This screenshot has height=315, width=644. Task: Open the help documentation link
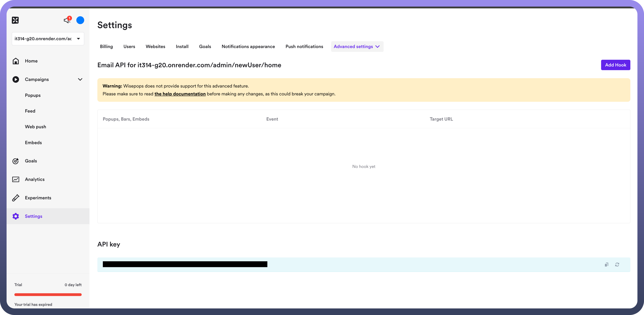coord(180,94)
